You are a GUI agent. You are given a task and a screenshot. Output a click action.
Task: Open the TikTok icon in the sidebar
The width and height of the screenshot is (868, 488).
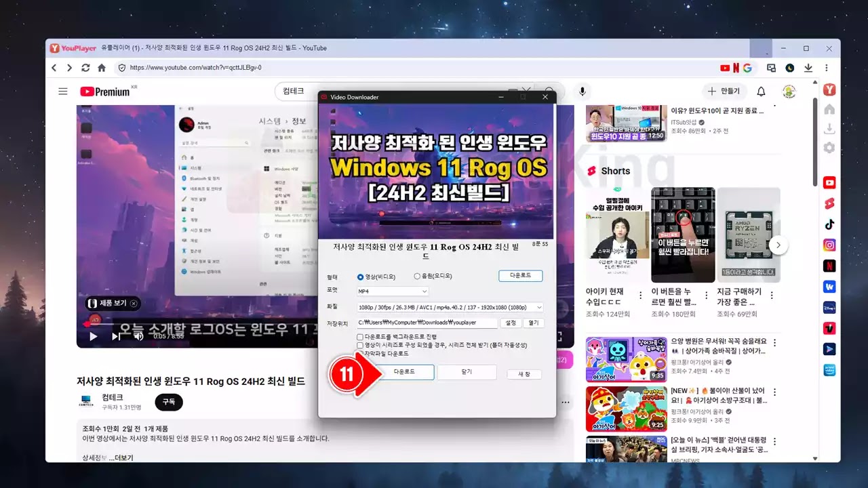pyautogui.click(x=829, y=224)
